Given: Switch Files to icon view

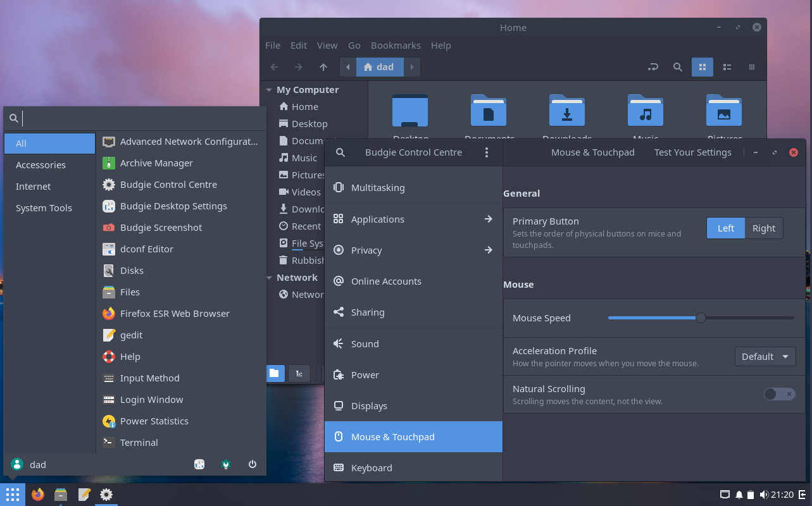Looking at the screenshot, I should click(703, 67).
